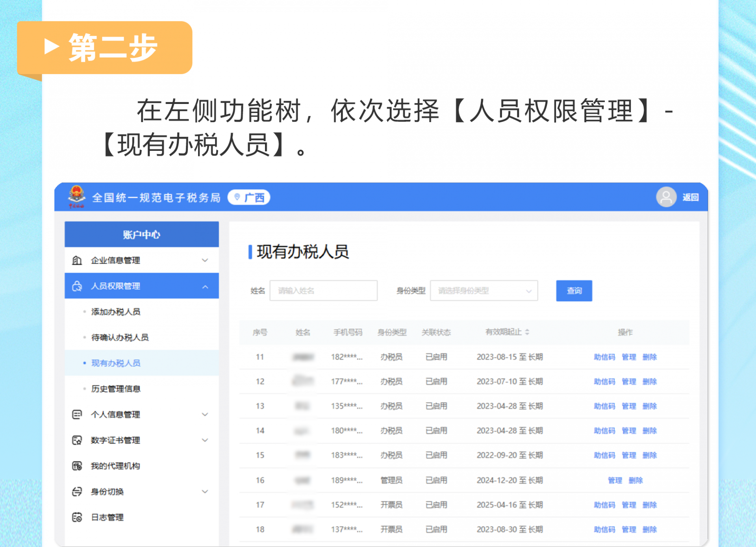This screenshot has height=547, width=756.
Task: Expand 企业信息管理 with its chevron
Action: (x=205, y=260)
